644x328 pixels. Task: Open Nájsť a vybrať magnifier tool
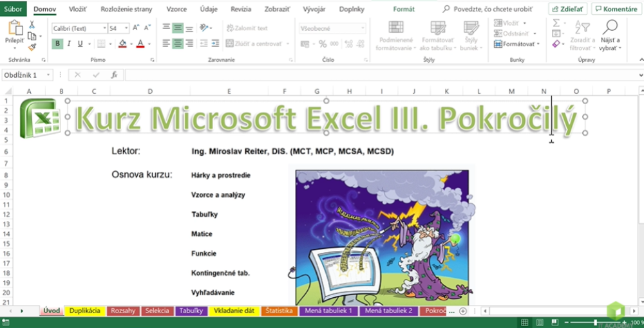609,35
